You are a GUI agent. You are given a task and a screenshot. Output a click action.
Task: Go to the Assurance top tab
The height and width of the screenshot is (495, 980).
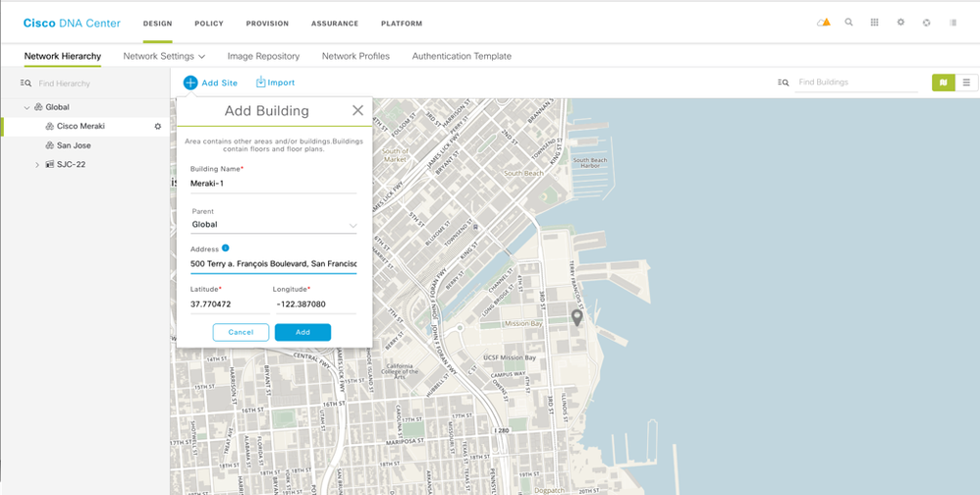pos(335,24)
